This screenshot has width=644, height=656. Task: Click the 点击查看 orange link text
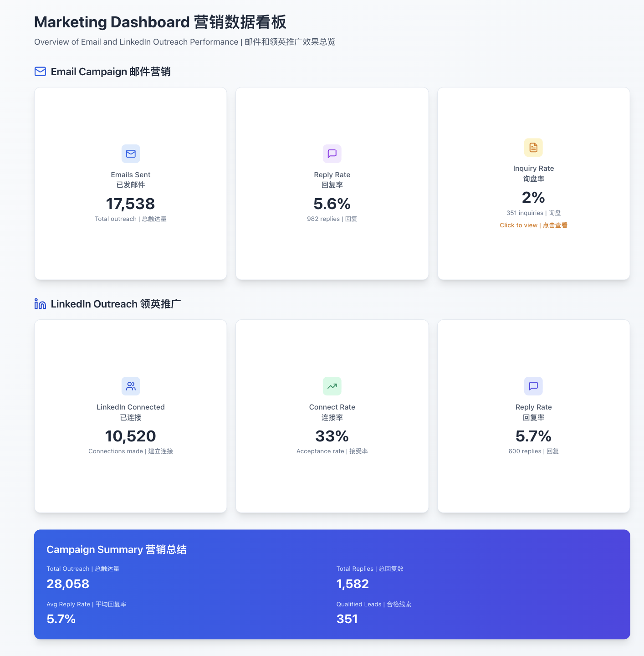point(555,225)
